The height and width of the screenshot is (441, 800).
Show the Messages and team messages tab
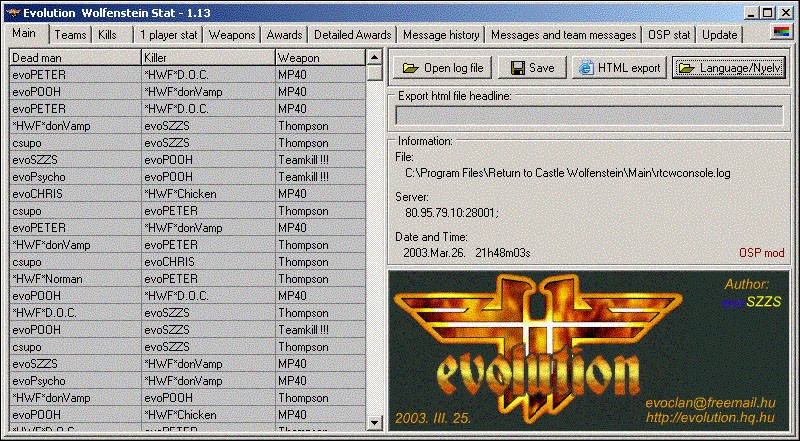[564, 35]
